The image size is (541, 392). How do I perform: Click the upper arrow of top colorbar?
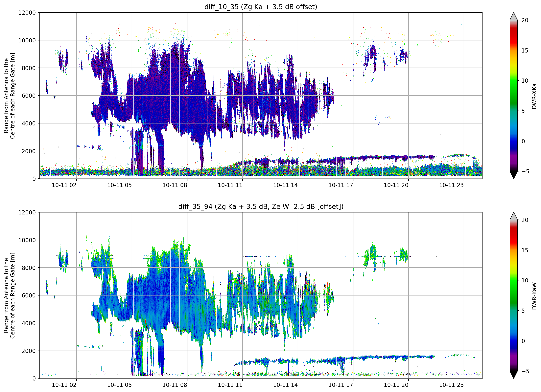click(514, 16)
